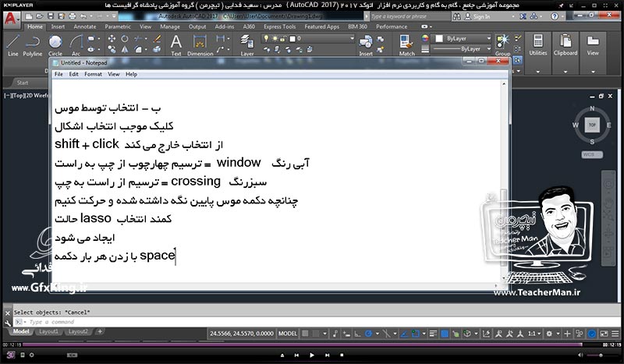Image resolution: width=624 pixels, height=364 pixels.
Task: Activate the Text tool
Action: [176, 45]
